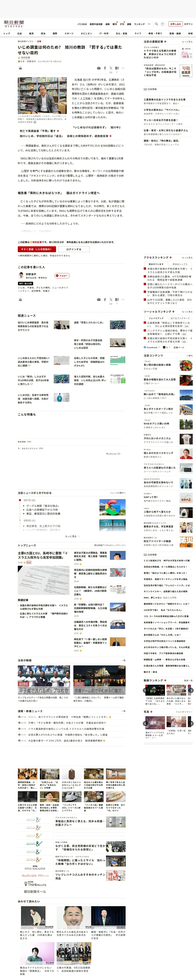Share on X icon under the headline
The width and height of the screenshot is (196, 980).
(111, 68)
